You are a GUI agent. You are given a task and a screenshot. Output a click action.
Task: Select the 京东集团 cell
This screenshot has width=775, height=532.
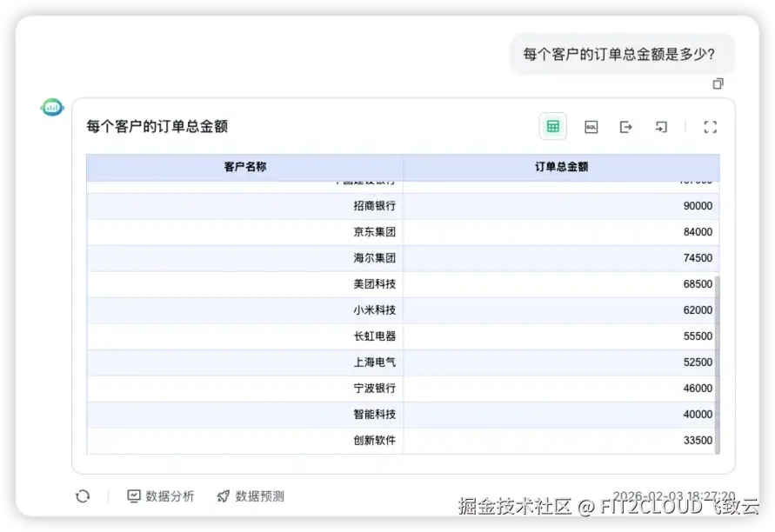tap(244, 232)
